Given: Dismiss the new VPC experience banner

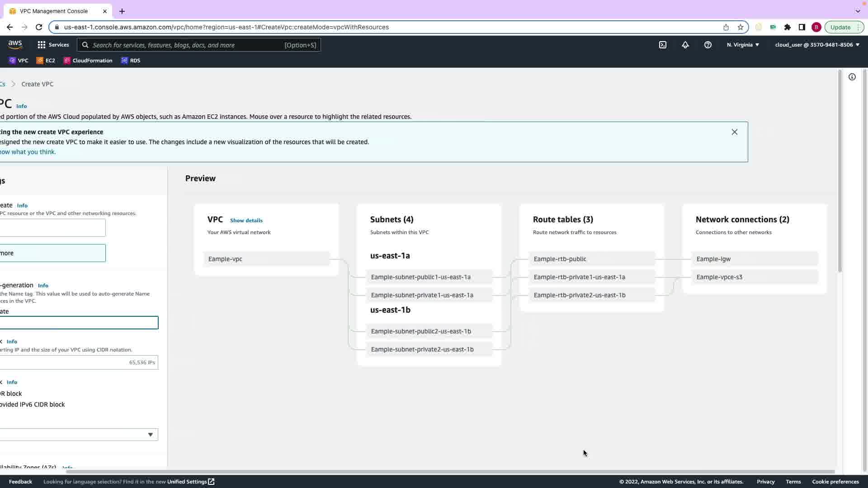Looking at the screenshot, I should coord(735,132).
